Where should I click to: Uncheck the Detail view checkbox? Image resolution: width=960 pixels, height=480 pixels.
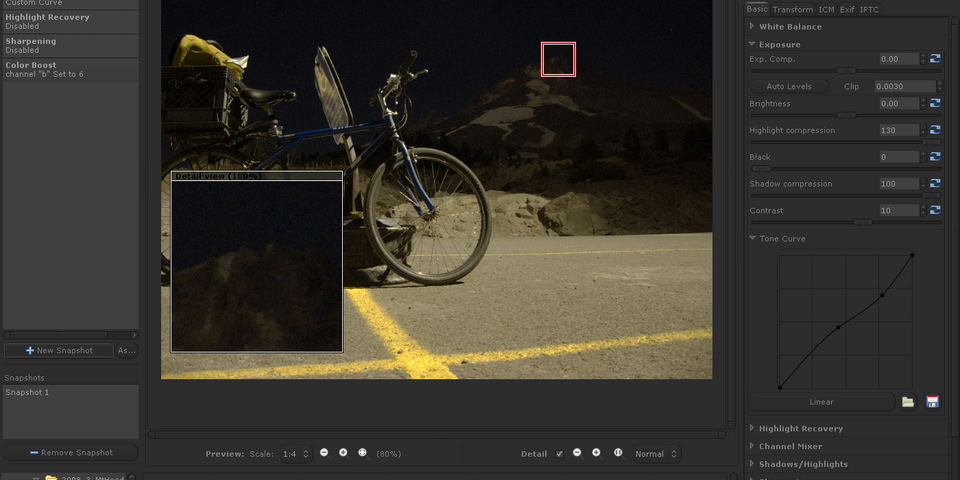pyautogui.click(x=559, y=454)
